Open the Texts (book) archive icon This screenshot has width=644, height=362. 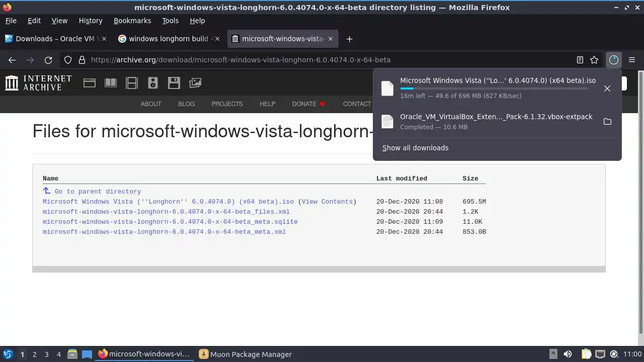point(111,83)
